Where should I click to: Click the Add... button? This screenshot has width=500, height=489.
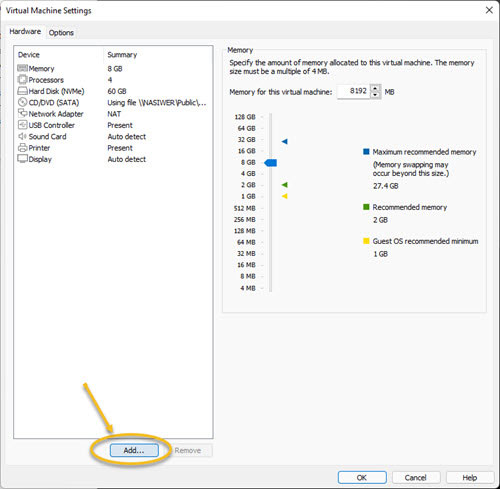(x=134, y=450)
